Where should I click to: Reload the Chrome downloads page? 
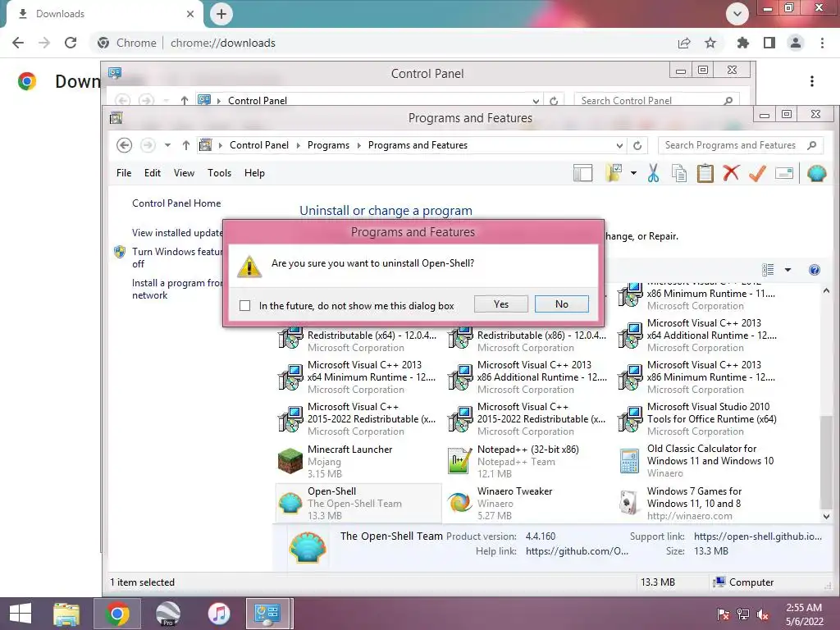(71, 43)
